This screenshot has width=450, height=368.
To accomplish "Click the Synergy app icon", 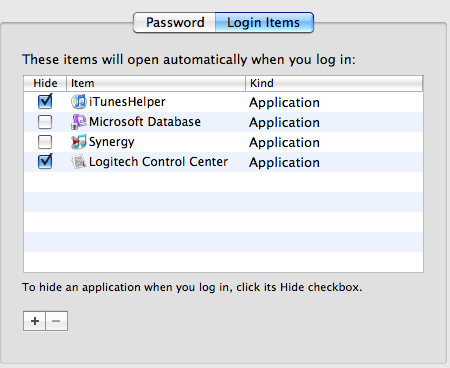I will 79,142.
